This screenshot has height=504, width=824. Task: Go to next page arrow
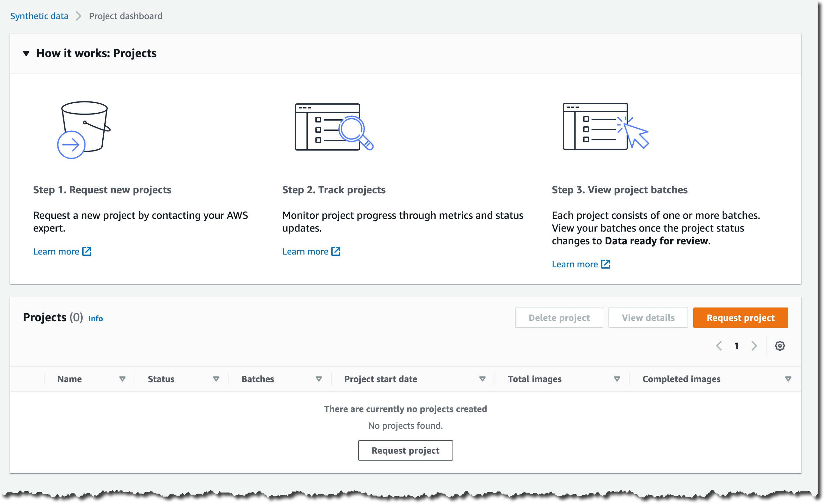[754, 346]
